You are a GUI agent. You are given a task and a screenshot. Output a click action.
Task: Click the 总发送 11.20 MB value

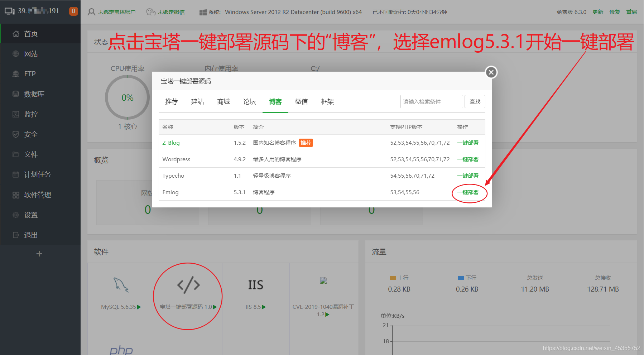pos(535,289)
